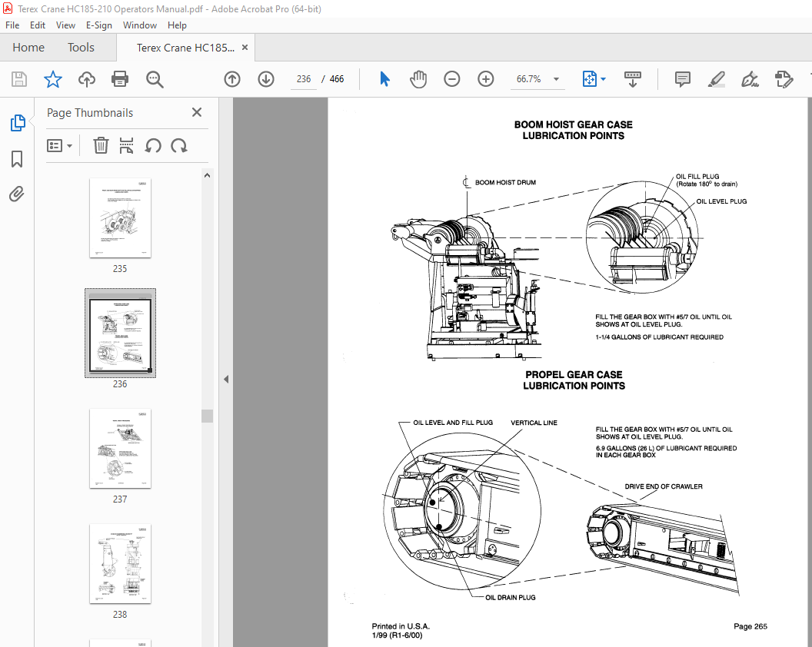Open the File menu
This screenshot has width=812, height=647.
pyautogui.click(x=12, y=25)
